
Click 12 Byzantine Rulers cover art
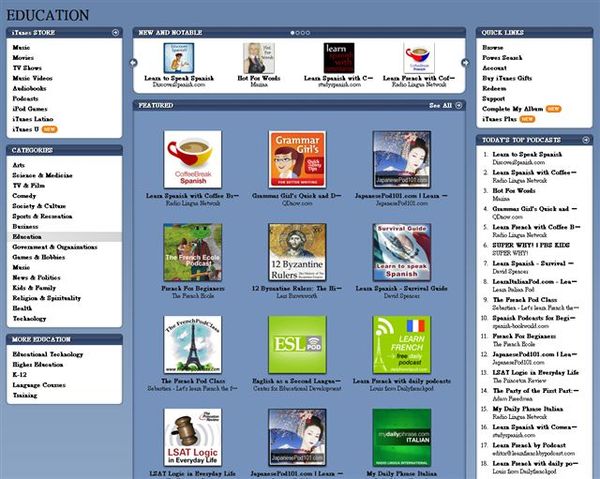click(297, 252)
